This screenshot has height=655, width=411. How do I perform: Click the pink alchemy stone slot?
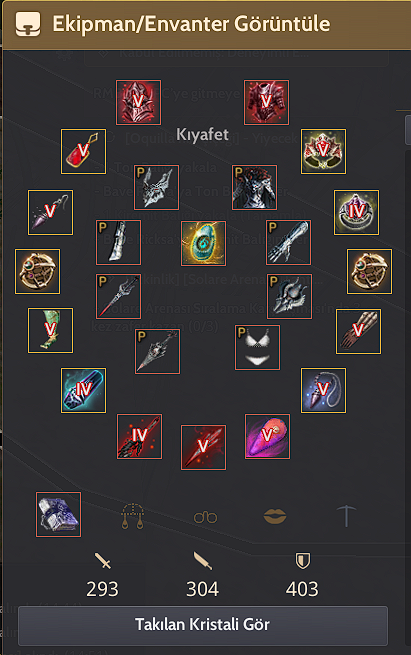pos(267,437)
